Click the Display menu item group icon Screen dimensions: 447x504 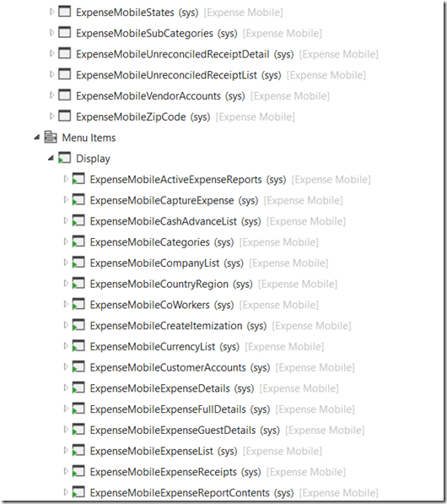[x=65, y=158]
